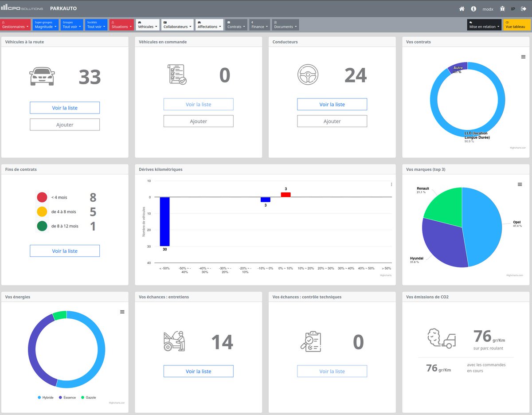Screen dimensions: 532x415
Task: Click Ajouter under Véhicules à la route
Action: pos(65,124)
